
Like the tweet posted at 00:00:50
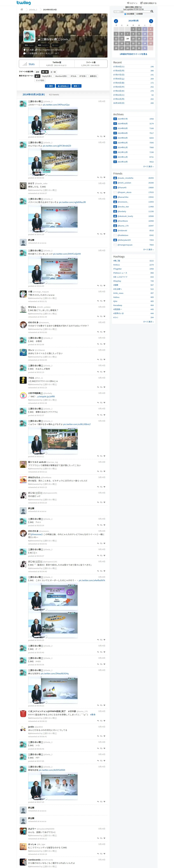tap(104, 178)
